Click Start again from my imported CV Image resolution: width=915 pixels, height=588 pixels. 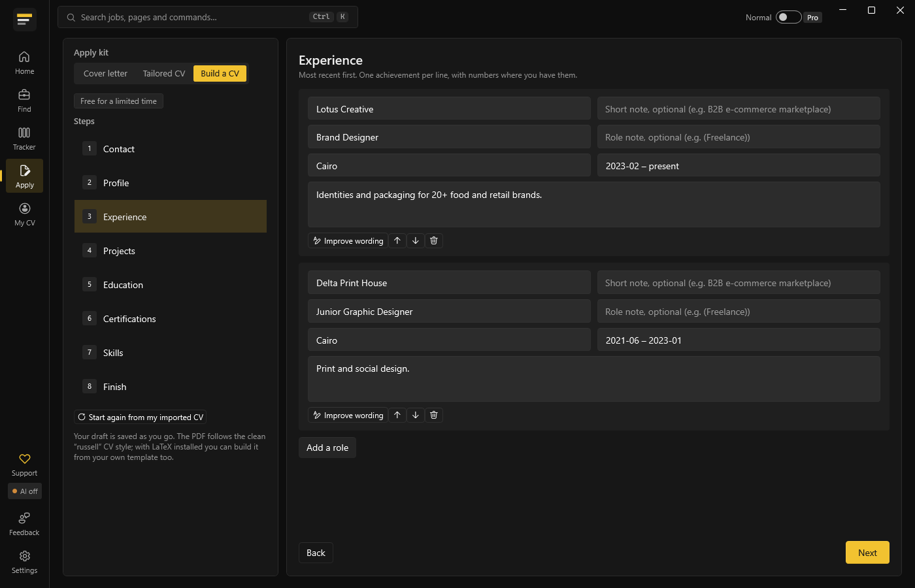point(141,417)
